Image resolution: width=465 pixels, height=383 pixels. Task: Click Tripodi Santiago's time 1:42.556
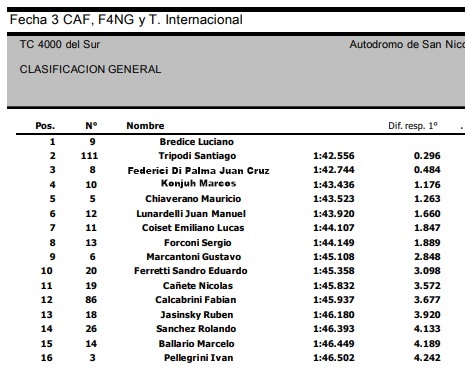pos(334,156)
